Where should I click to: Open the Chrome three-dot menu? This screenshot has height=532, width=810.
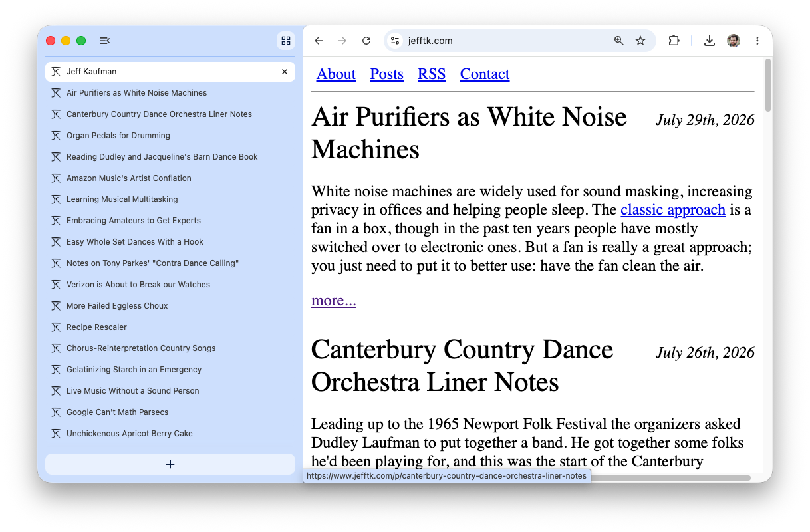(757, 41)
